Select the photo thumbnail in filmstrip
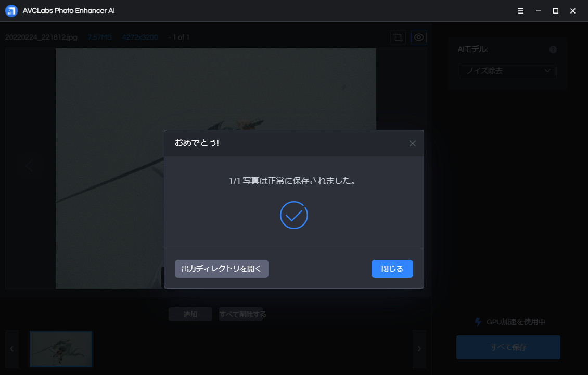Image resolution: width=588 pixels, height=375 pixels. tap(61, 349)
